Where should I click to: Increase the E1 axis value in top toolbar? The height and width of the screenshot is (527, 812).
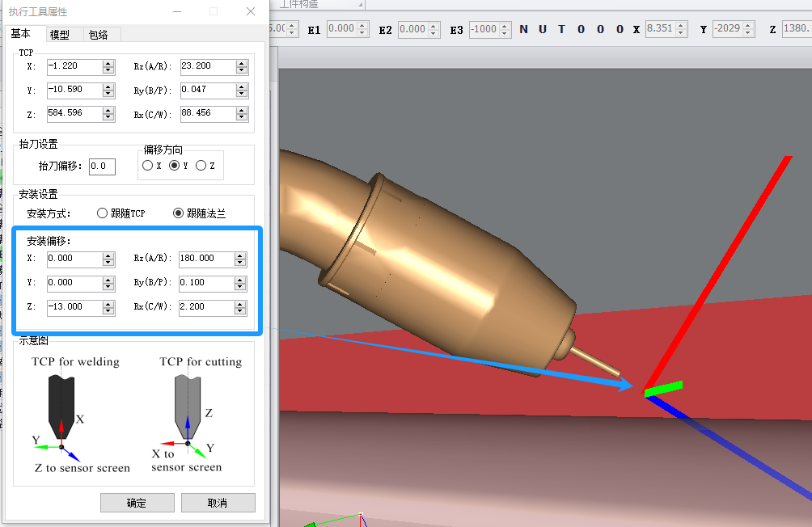[x=362, y=25]
